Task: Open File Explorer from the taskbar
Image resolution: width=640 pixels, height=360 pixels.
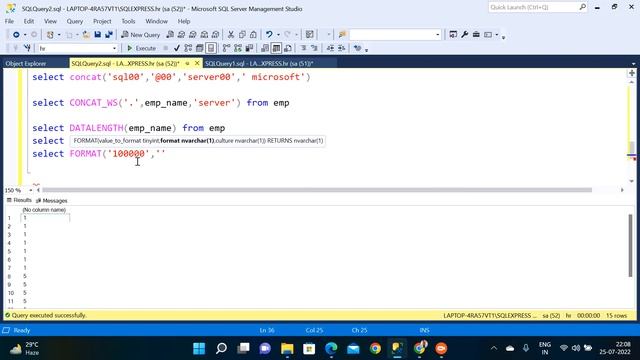Action: 287,348
